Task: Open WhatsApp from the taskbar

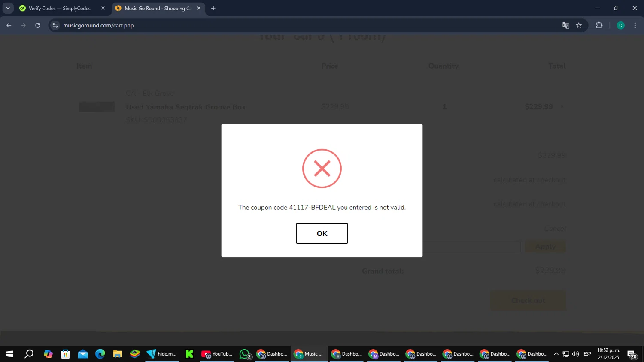Action: (x=245, y=354)
